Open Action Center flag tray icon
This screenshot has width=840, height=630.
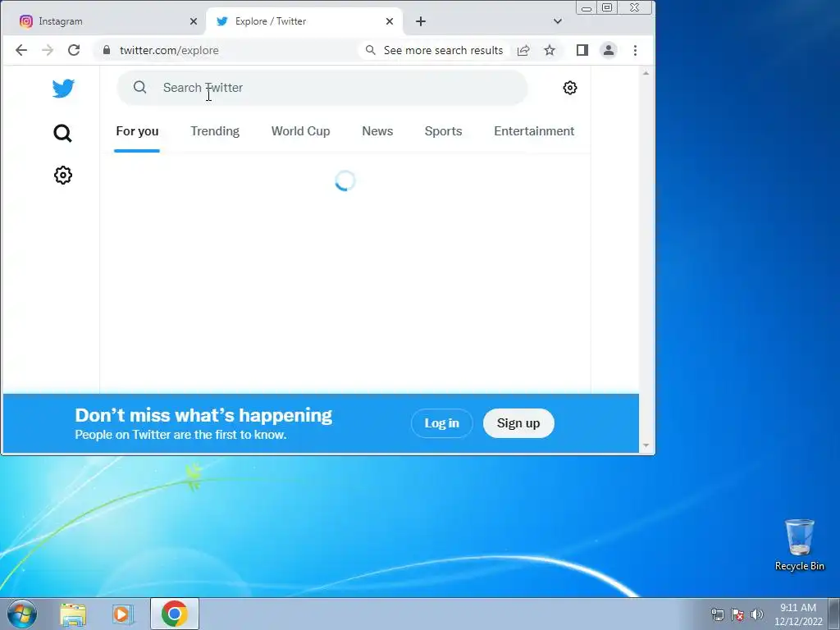coord(737,614)
